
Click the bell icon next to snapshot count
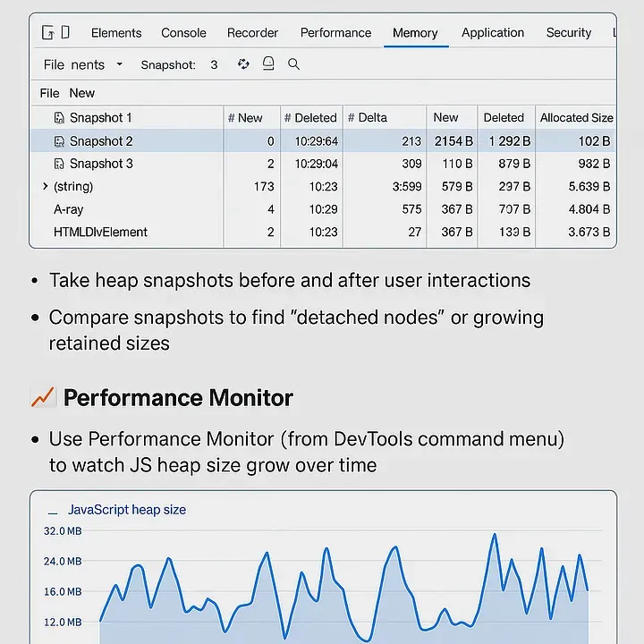(x=268, y=64)
